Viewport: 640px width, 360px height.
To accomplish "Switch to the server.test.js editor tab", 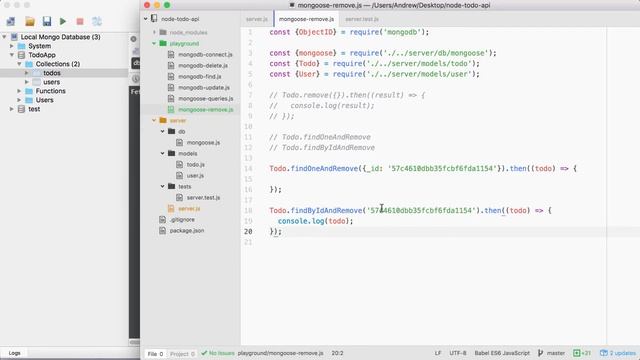I will (362, 19).
